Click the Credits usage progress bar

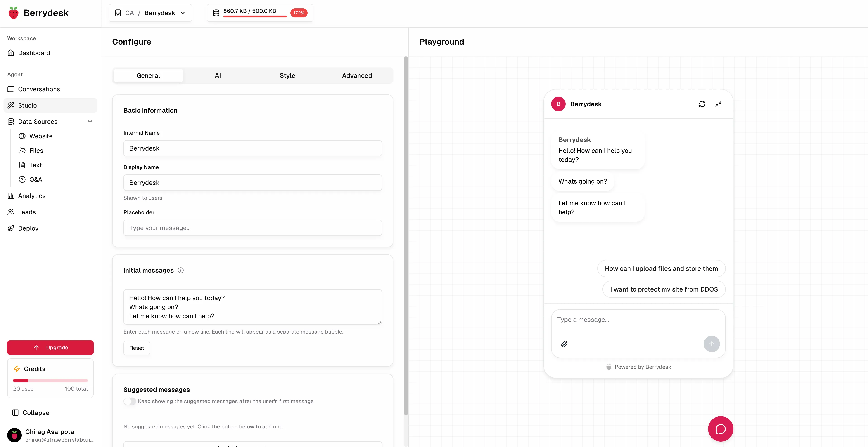pyautogui.click(x=50, y=380)
